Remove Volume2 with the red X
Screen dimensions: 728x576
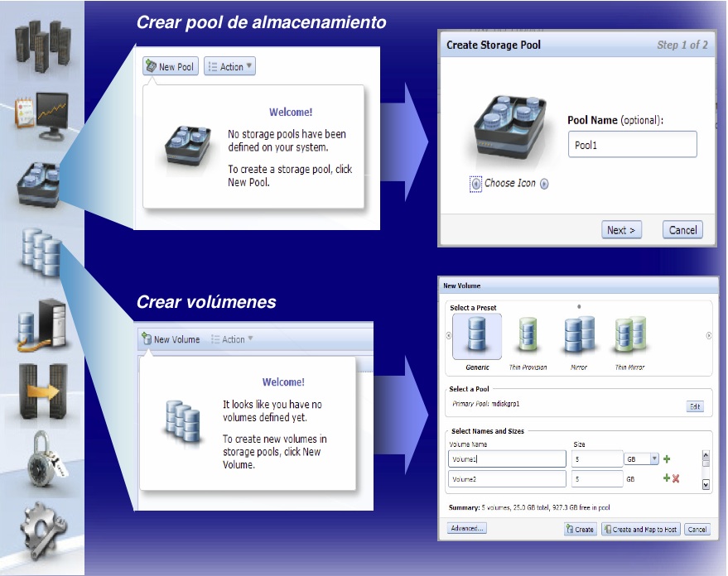coord(676,478)
